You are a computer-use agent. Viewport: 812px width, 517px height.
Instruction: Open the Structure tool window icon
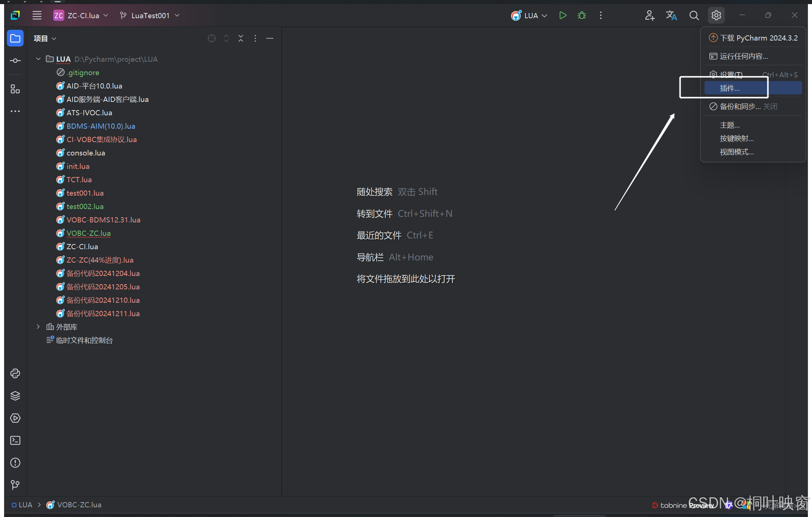(15, 89)
